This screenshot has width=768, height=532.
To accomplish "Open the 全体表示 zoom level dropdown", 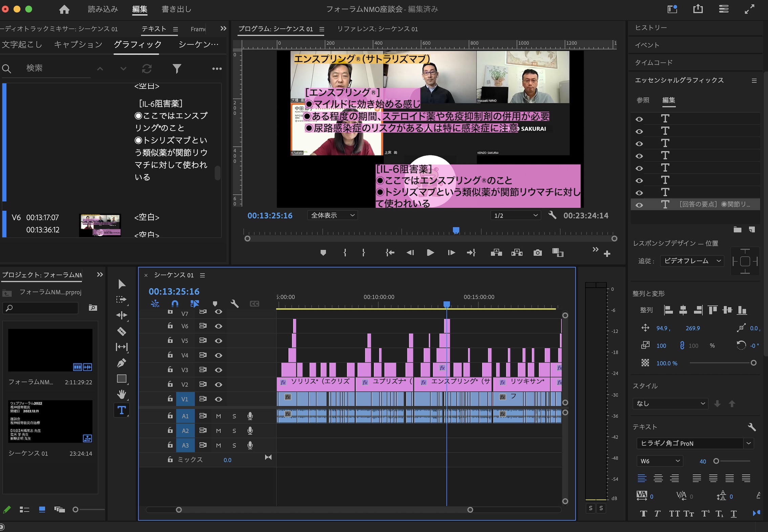I will pos(333,216).
